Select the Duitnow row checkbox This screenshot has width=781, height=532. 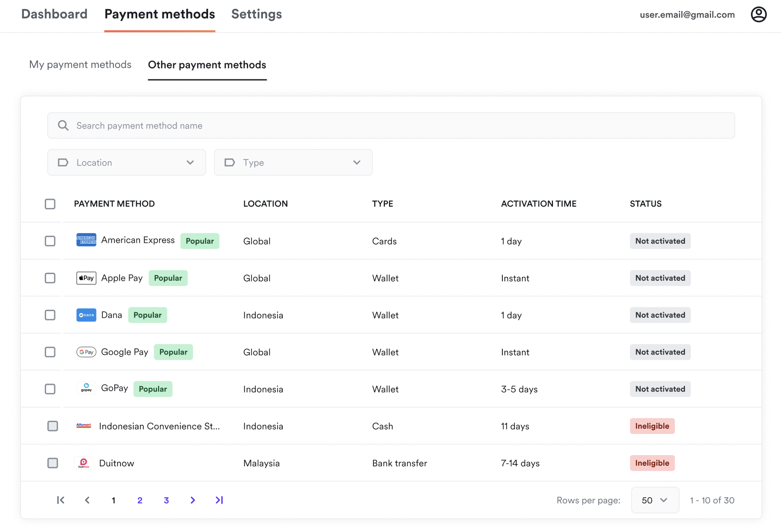52,463
